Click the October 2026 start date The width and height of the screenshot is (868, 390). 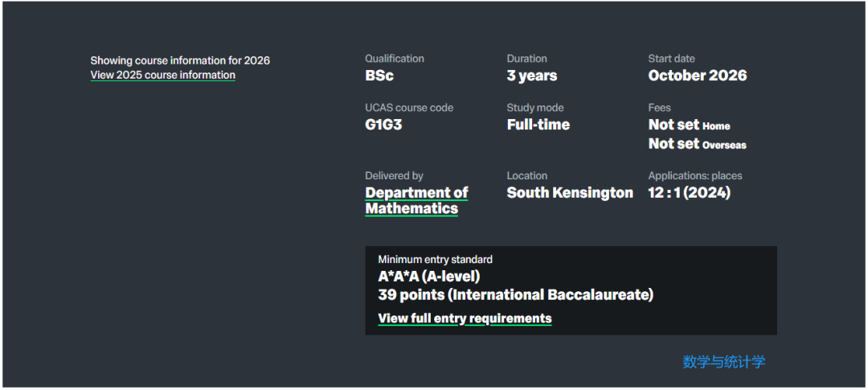[697, 76]
